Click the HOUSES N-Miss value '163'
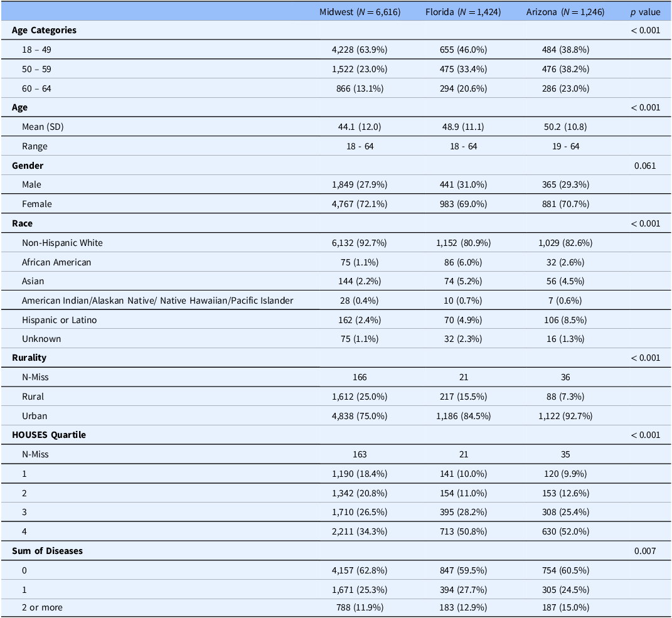Viewport: 672px width, 618px height. point(360,454)
